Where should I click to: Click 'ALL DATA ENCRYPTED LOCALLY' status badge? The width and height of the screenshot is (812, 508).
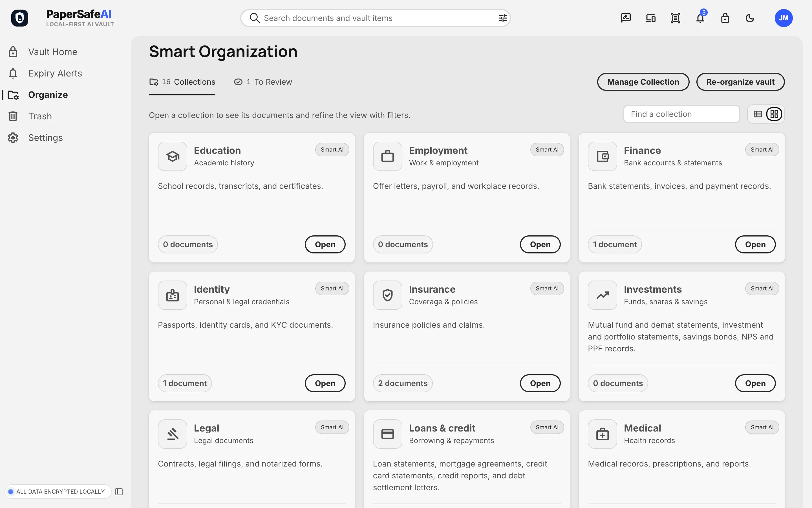[58, 492]
